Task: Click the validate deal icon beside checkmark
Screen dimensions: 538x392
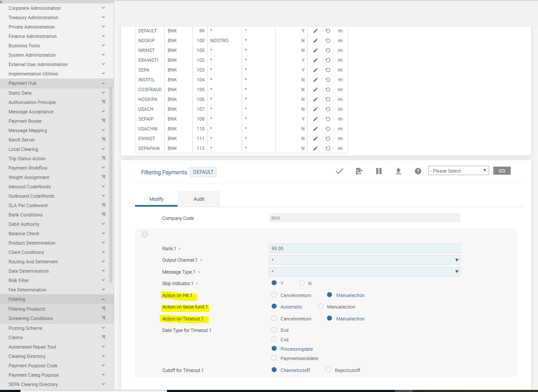Action: coord(359,171)
